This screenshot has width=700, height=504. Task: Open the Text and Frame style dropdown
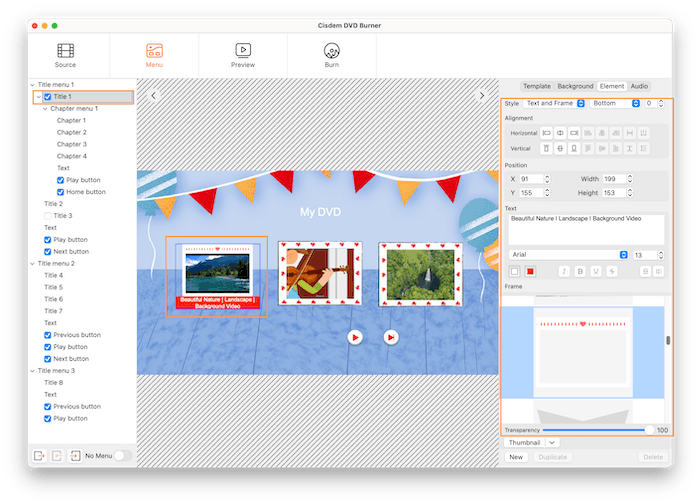click(x=555, y=103)
